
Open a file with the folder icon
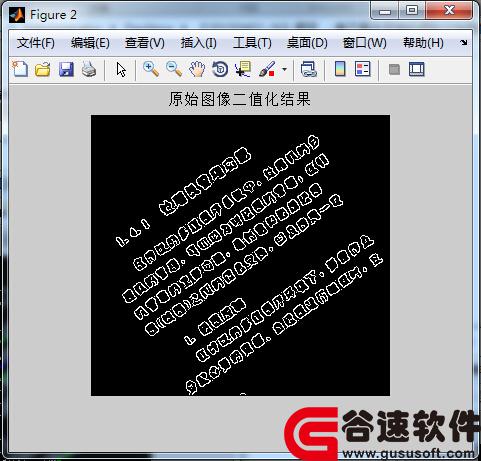(x=43, y=69)
